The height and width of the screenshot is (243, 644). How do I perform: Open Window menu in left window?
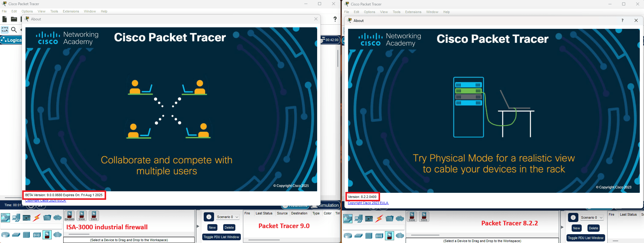(x=90, y=11)
